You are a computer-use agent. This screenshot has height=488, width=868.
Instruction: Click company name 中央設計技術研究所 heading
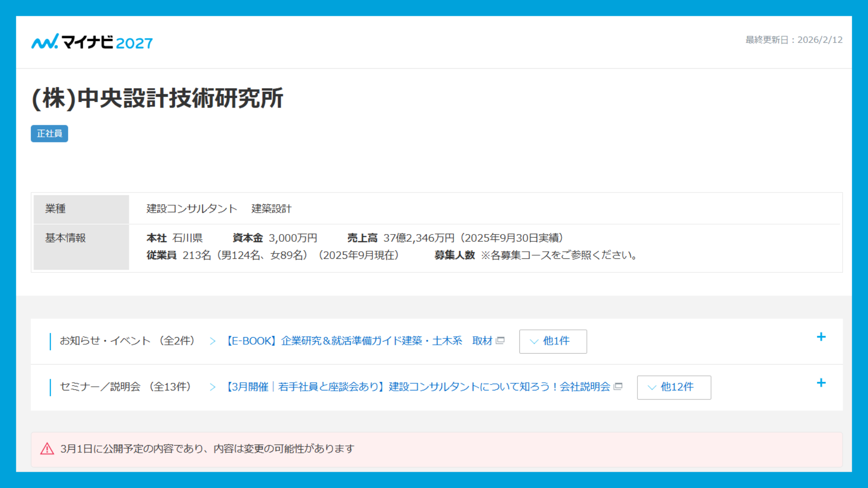pos(157,98)
